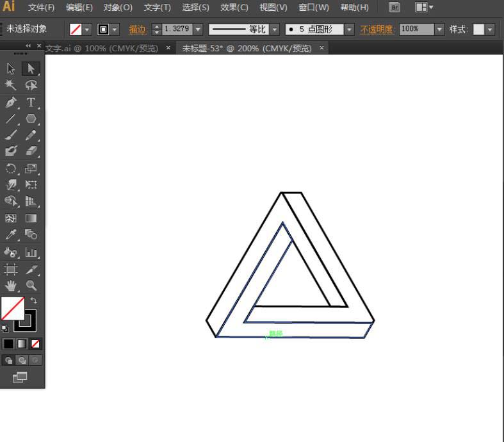Image resolution: width=504 pixels, height=442 pixels.
Task: Click the control bar fill swatch
Action: pos(76,29)
